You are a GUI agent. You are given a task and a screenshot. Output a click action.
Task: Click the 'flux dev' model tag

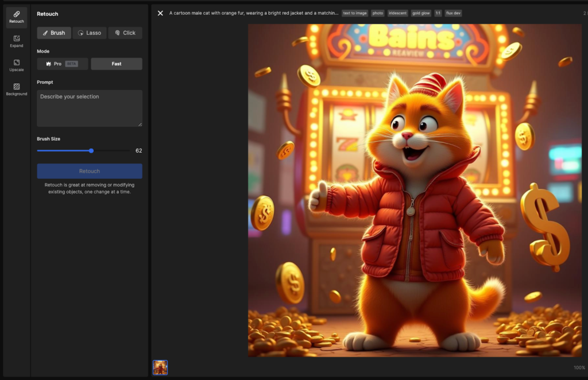[453, 13]
